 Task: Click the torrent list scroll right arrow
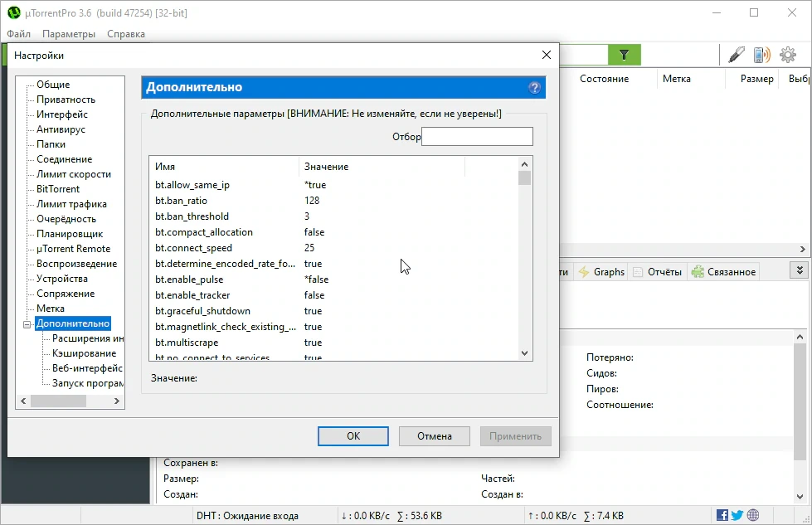pyautogui.click(x=803, y=249)
